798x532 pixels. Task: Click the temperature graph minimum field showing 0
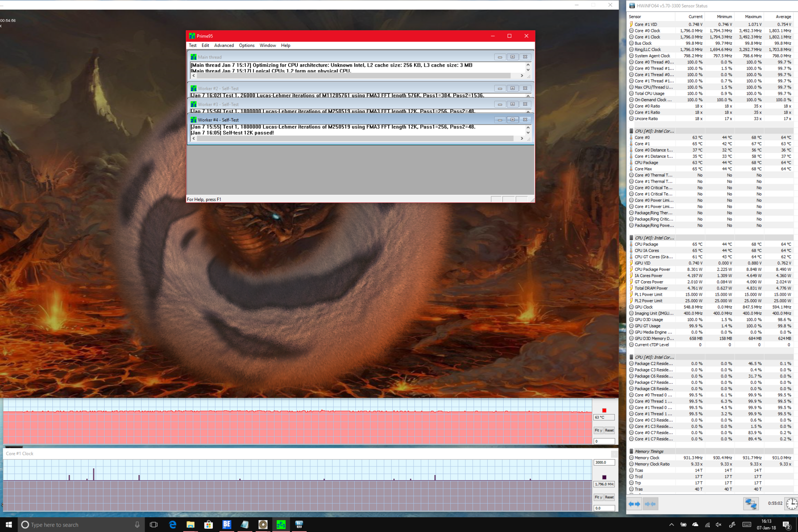pos(604,441)
